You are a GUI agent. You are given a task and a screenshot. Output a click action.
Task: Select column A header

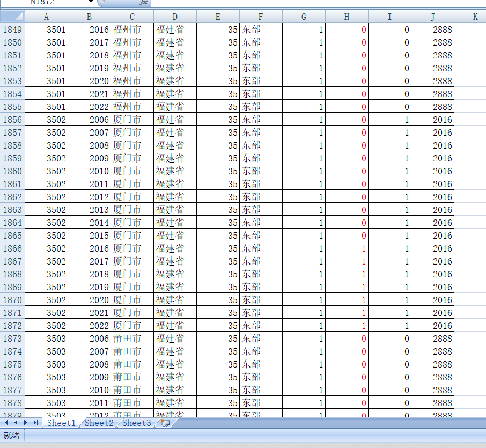pos(47,17)
